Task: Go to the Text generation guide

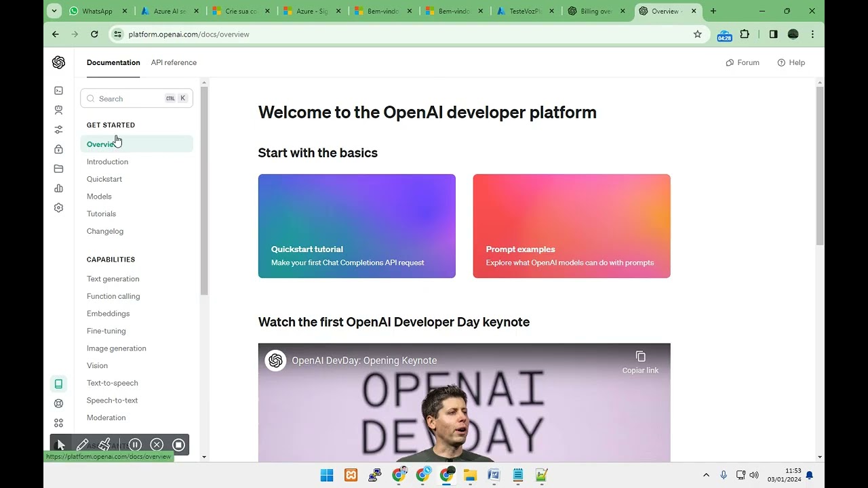Action: coord(113,279)
